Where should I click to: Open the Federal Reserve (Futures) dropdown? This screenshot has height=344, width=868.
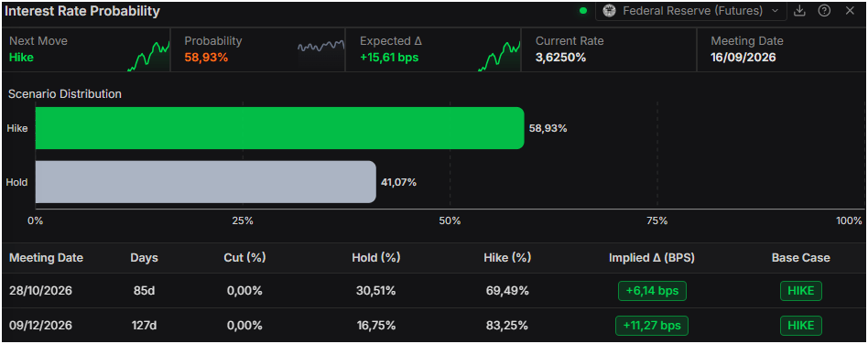pyautogui.click(x=691, y=10)
